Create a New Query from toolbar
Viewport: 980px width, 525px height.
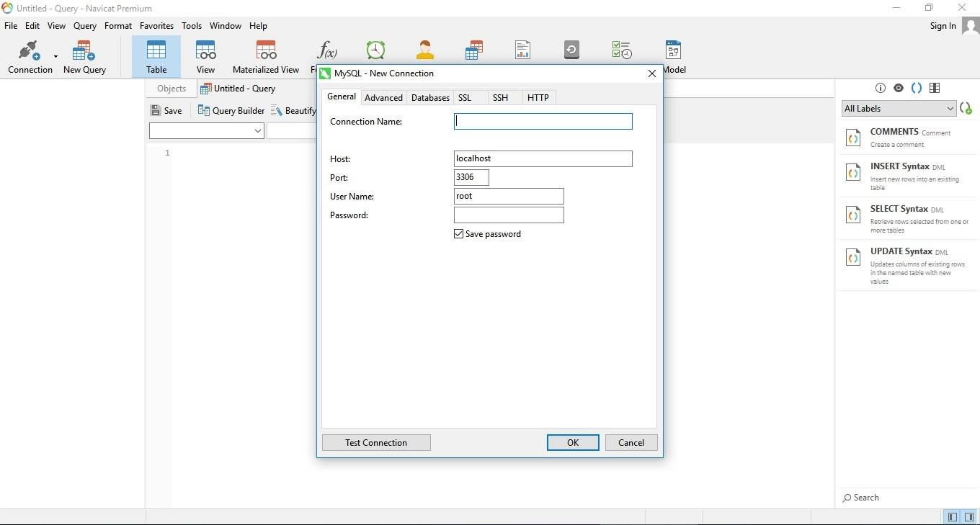(84, 57)
